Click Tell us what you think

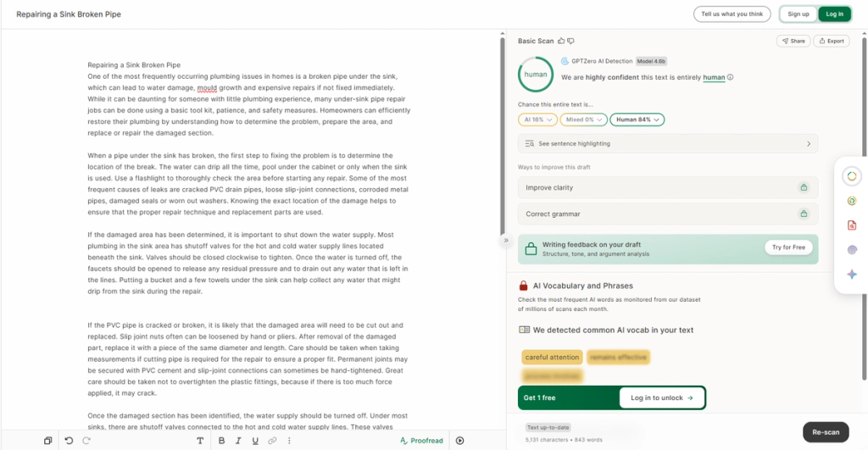coord(732,14)
